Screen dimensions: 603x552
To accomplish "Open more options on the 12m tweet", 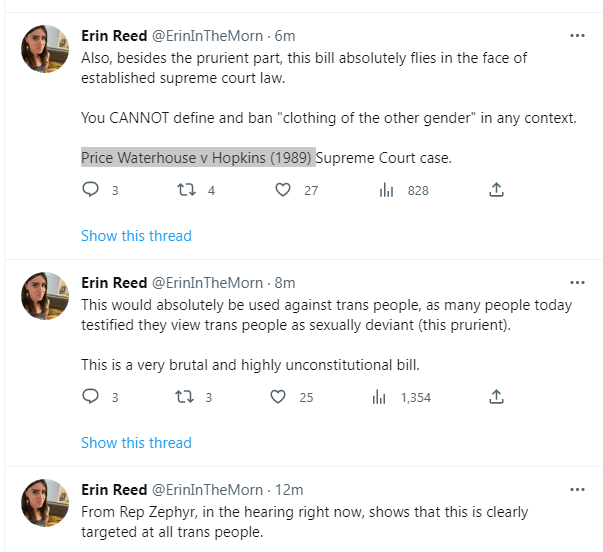I will pyautogui.click(x=577, y=489).
